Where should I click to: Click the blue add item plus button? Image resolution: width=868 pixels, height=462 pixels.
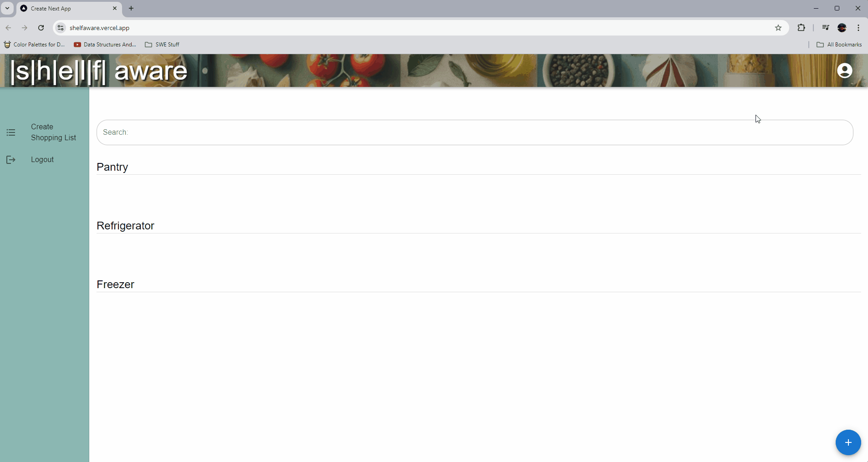click(848, 442)
